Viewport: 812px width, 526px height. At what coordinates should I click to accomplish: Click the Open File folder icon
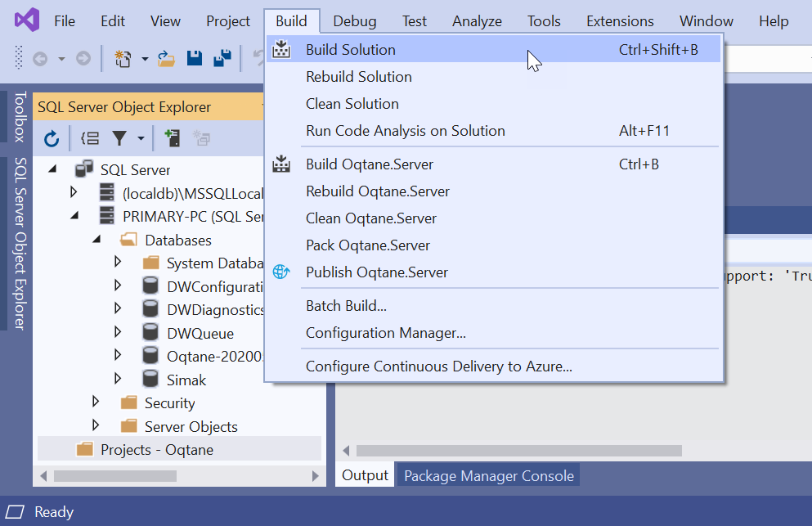pyautogui.click(x=166, y=59)
